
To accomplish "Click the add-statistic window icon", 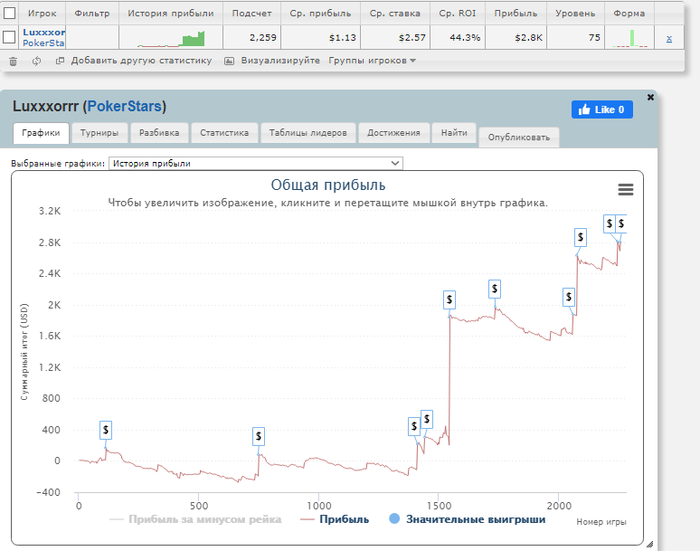I will tap(60, 61).
